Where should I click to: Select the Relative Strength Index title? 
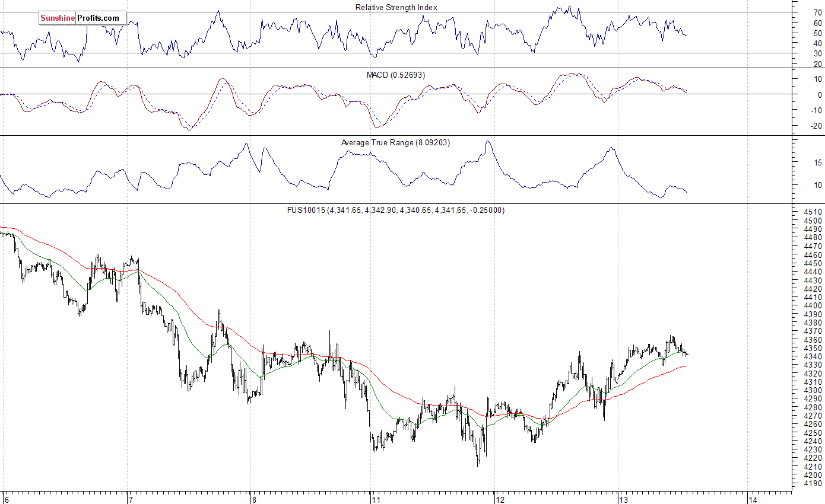tap(396, 7)
